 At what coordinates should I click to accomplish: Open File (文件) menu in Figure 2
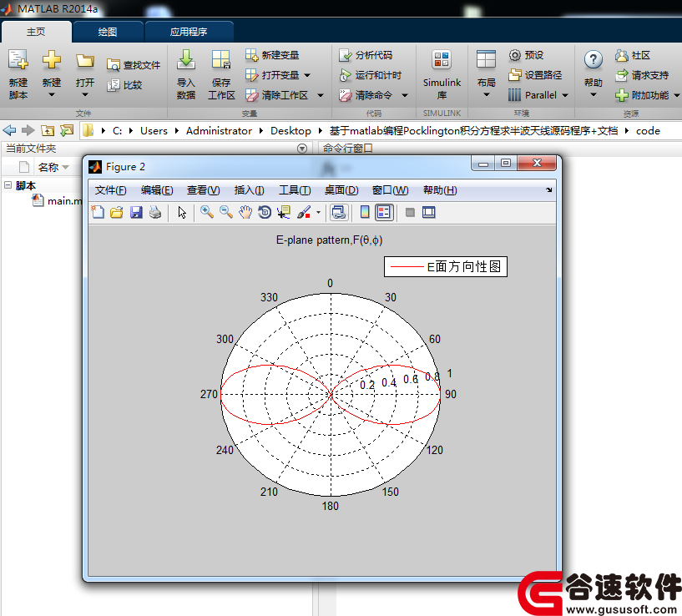(110, 190)
